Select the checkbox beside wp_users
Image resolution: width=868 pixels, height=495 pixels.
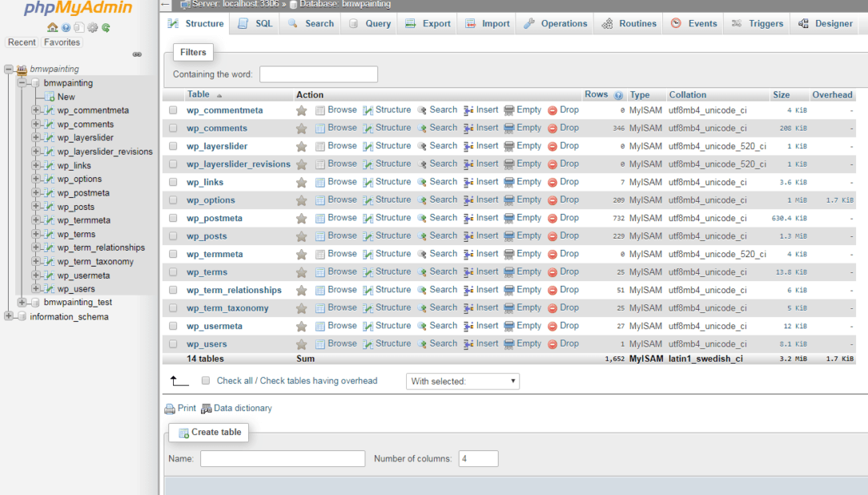coord(173,344)
